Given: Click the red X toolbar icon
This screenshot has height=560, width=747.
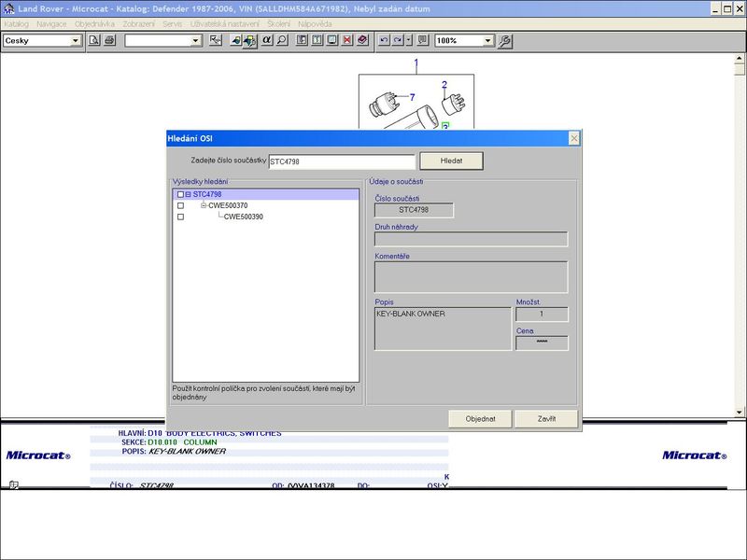Looking at the screenshot, I should pyautogui.click(x=346, y=41).
